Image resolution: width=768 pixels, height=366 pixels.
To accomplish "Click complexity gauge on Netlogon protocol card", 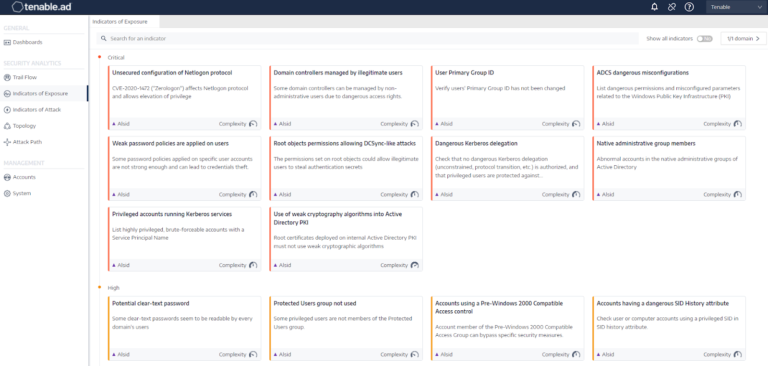I will [x=253, y=124].
